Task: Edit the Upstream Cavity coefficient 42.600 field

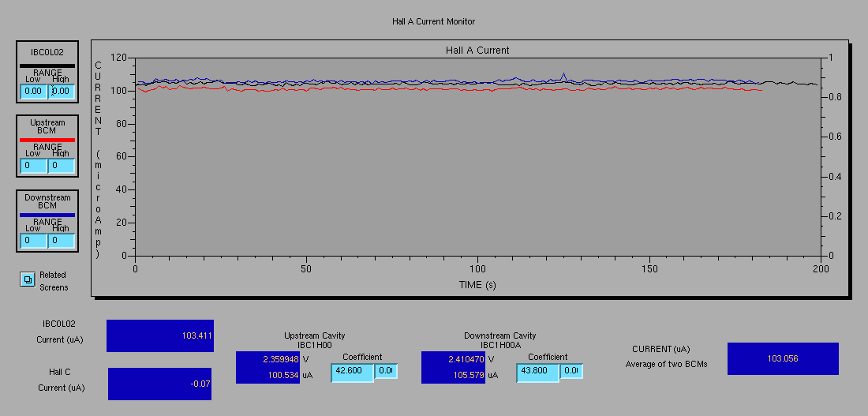Action: tap(353, 373)
